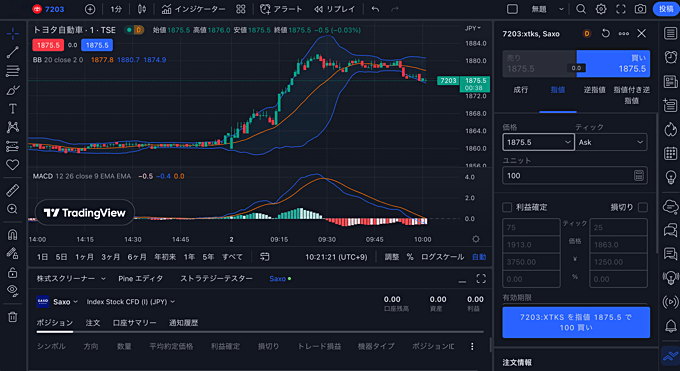Toggle the 自動 auto scale option

click(x=479, y=257)
